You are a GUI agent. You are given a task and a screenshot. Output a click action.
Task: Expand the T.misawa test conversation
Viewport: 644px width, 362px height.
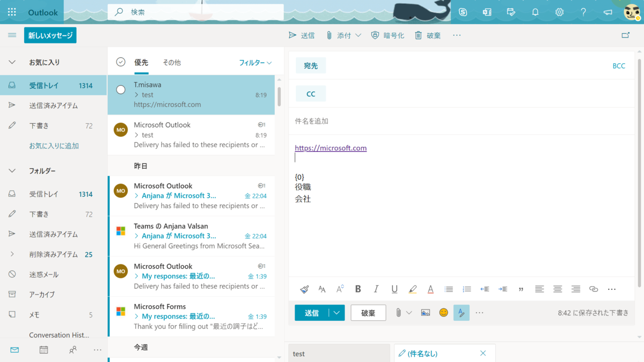tap(137, 95)
